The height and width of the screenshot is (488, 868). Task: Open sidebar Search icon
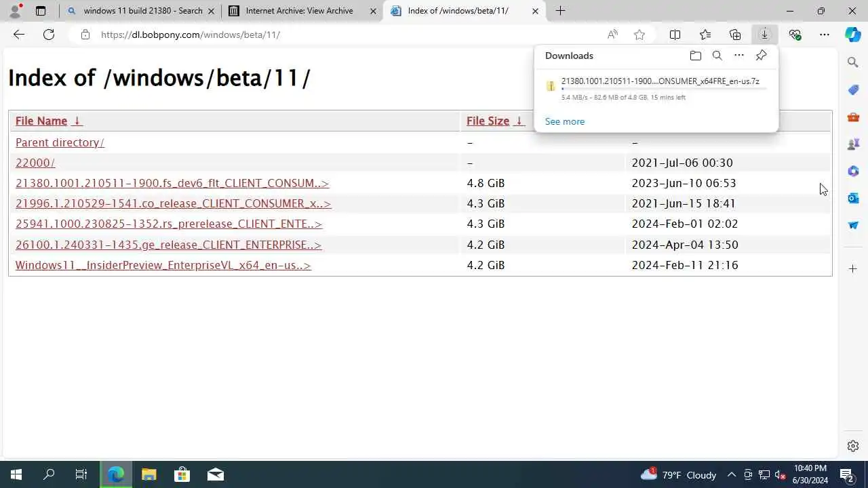pyautogui.click(x=853, y=62)
